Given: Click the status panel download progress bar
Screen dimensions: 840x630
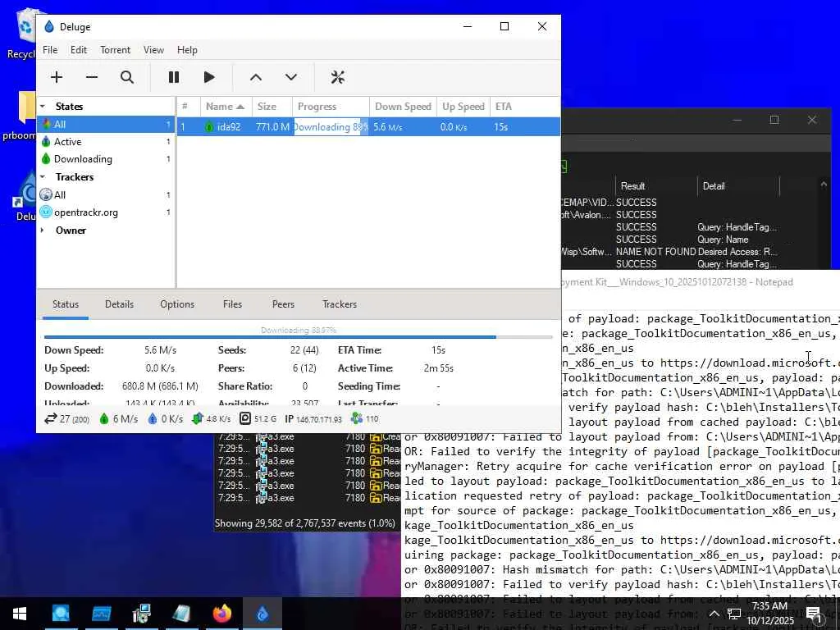Looking at the screenshot, I should (x=299, y=336).
